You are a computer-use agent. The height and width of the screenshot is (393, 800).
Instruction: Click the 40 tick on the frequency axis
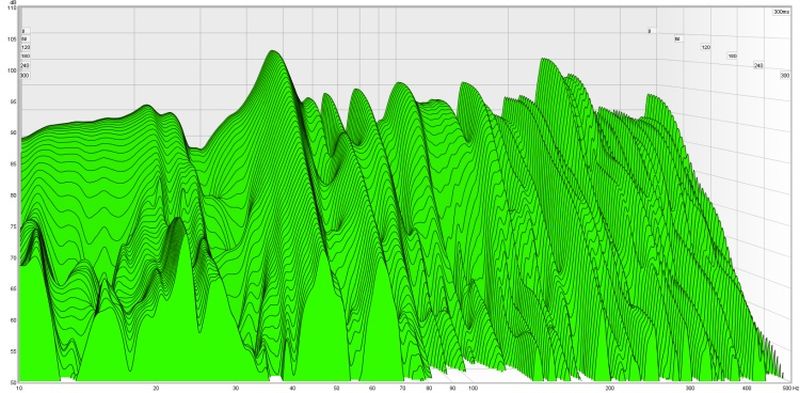pyautogui.click(x=292, y=388)
